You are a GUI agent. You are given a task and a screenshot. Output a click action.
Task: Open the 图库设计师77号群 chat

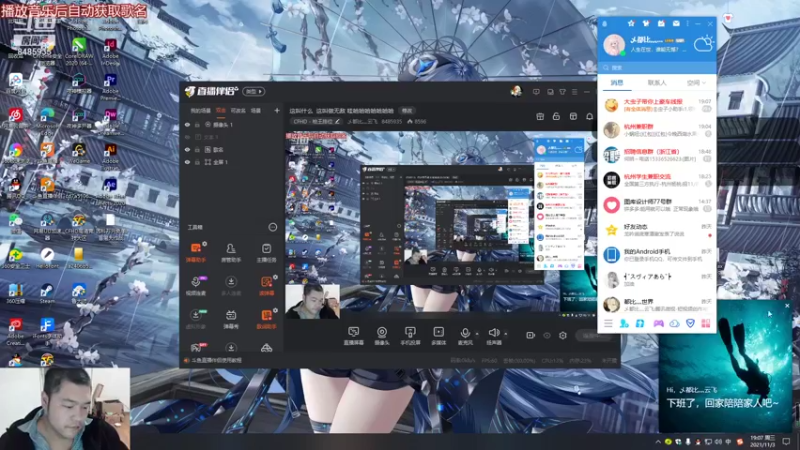[x=657, y=205]
